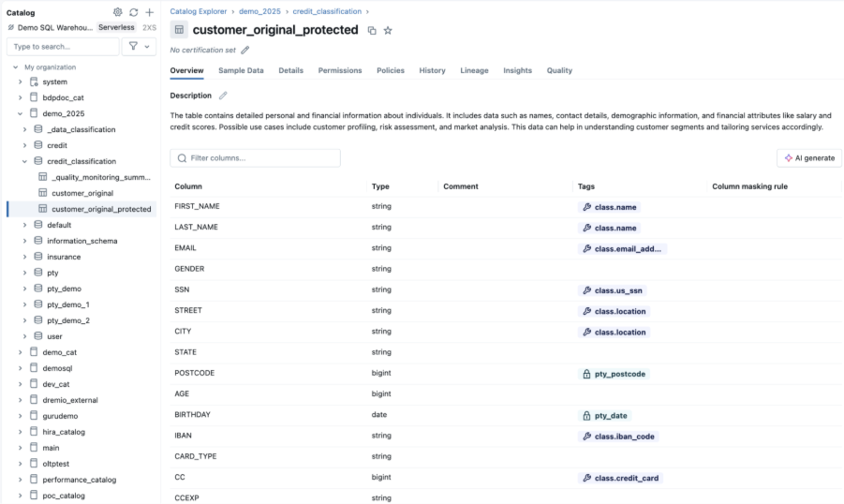844x504 pixels.
Task: Click the class.us_ssn tag on SSN row
Action: click(x=612, y=290)
